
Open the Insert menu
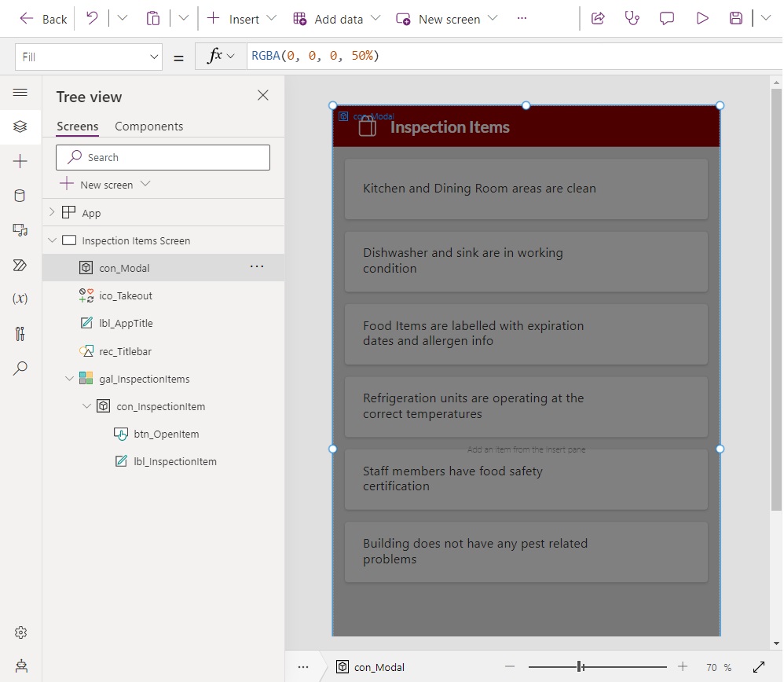(242, 19)
